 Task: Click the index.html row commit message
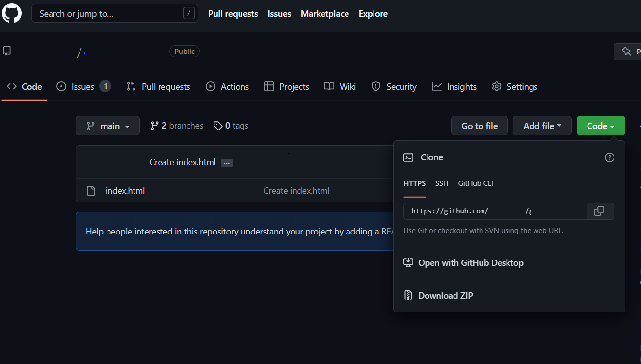296,191
